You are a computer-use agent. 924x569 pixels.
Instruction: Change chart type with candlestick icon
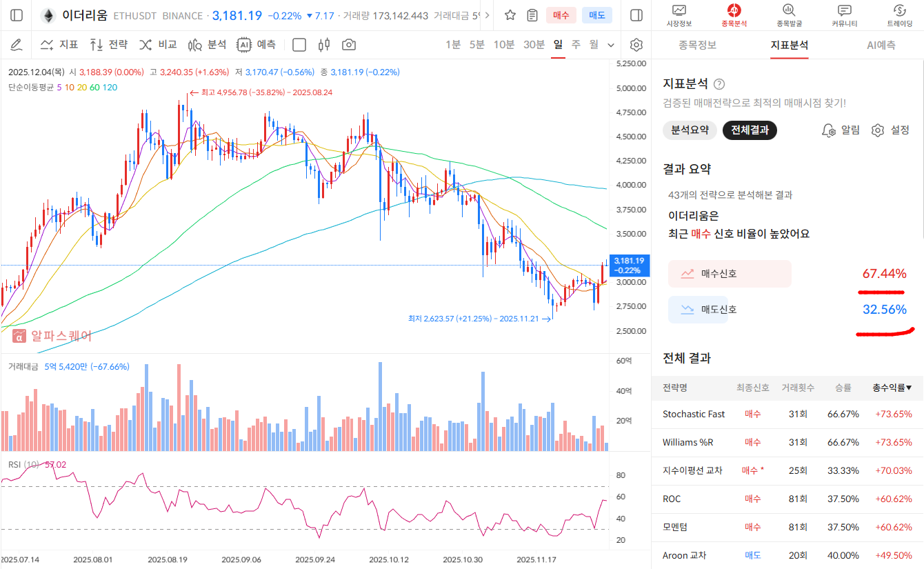[x=324, y=45]
